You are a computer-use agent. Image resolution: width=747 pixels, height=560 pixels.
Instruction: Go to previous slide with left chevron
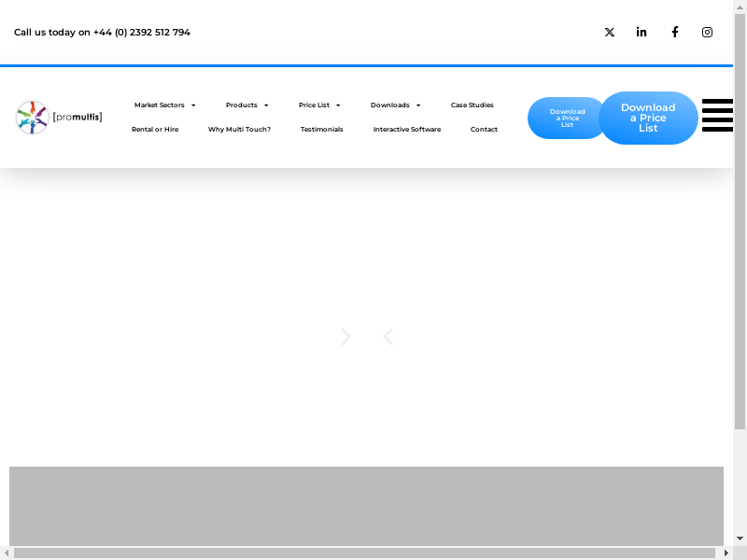(388, 337)
